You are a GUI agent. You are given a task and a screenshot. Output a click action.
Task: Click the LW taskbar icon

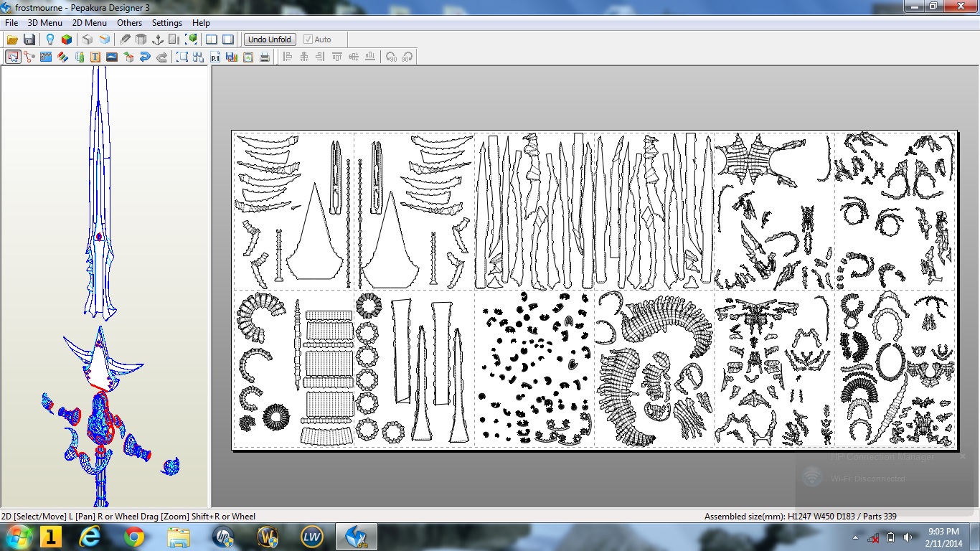[x=312, y=537]
